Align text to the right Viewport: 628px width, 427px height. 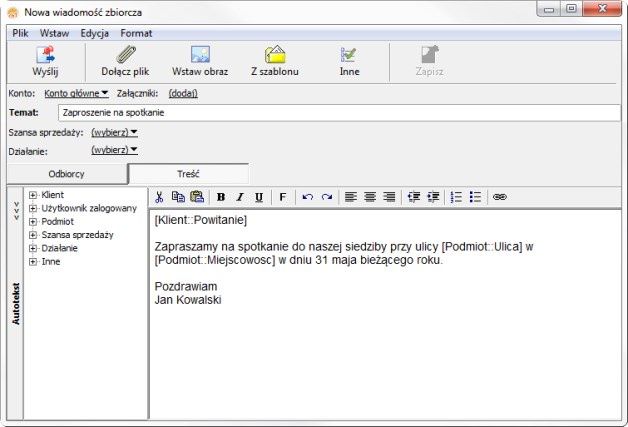(389, 197)
